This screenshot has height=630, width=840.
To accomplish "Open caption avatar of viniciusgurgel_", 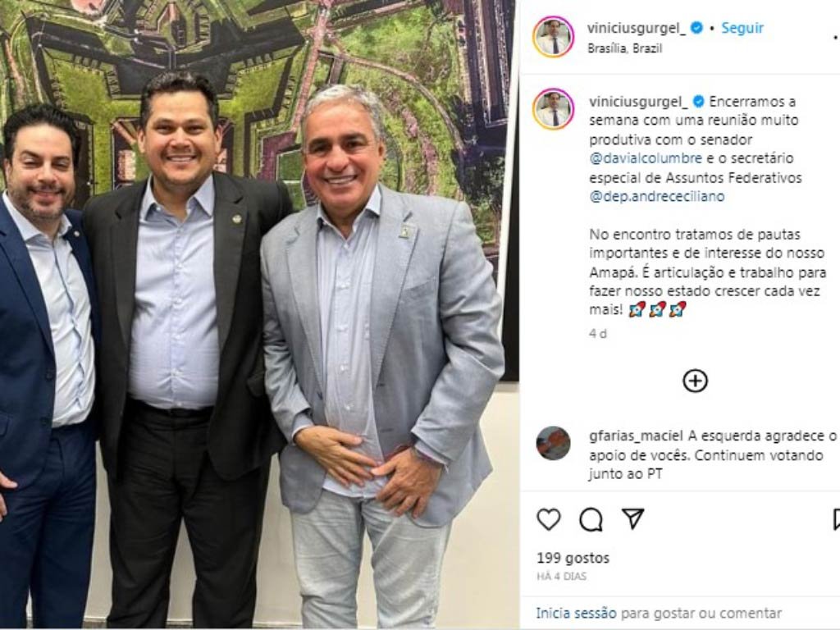I will [554, 109].
